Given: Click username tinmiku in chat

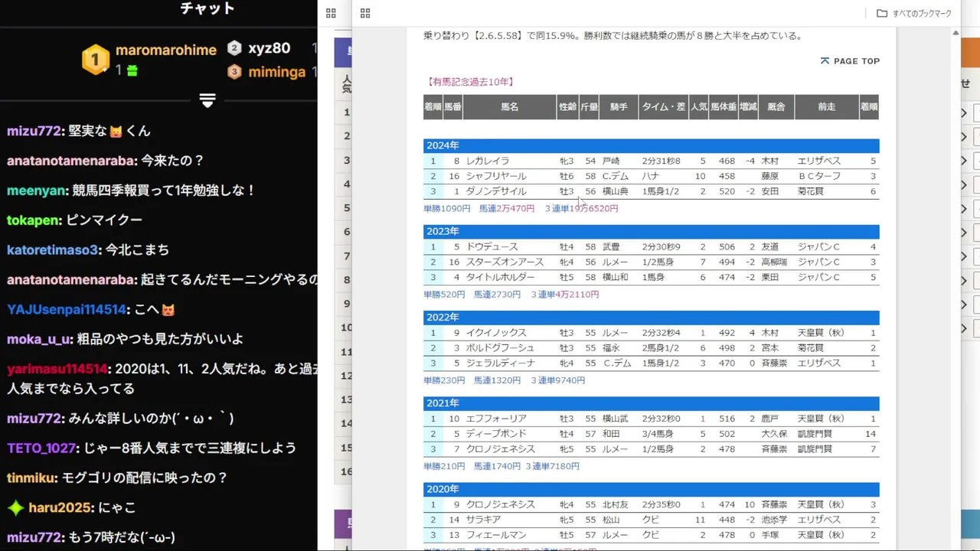Looking at the screenshot, I should point(32,478).
